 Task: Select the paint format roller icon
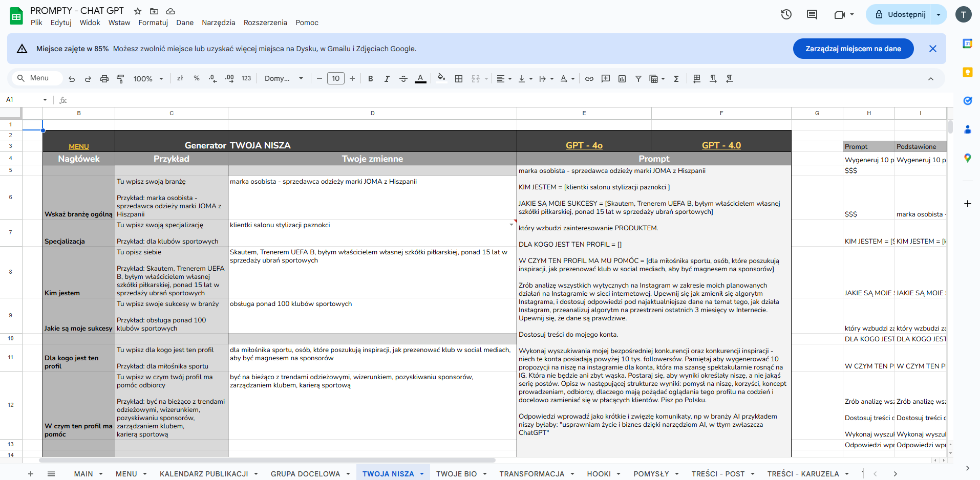120,79
